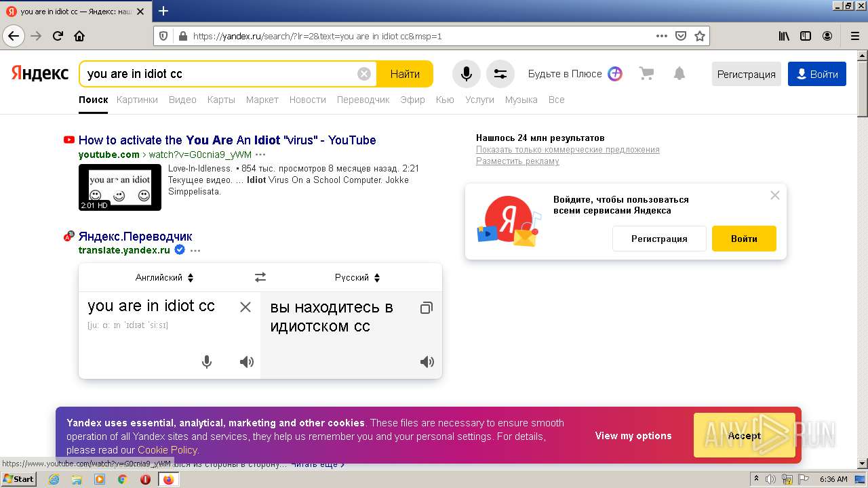Click the taskbar volume icon
Screen dimensions: 868x488
tap(770, 479)
